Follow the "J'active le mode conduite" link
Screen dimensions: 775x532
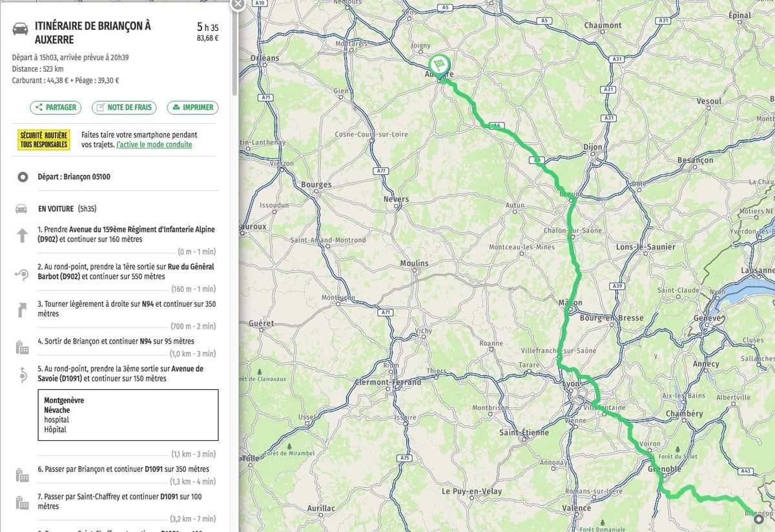[x=154, y=145]
